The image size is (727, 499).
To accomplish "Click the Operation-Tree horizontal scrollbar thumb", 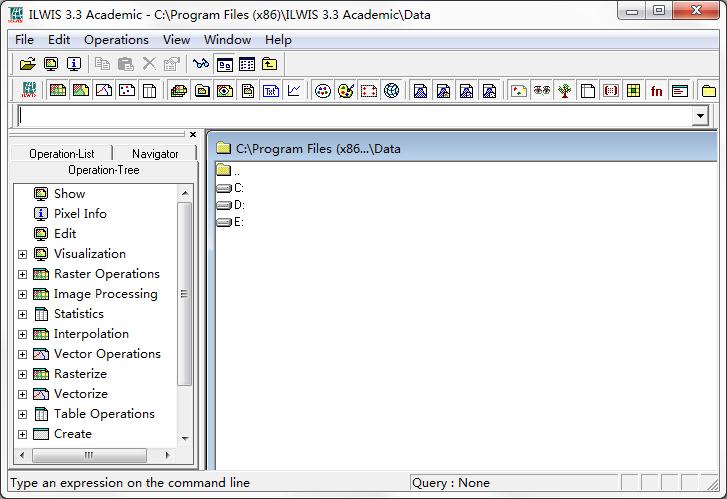I will (88, 455).
